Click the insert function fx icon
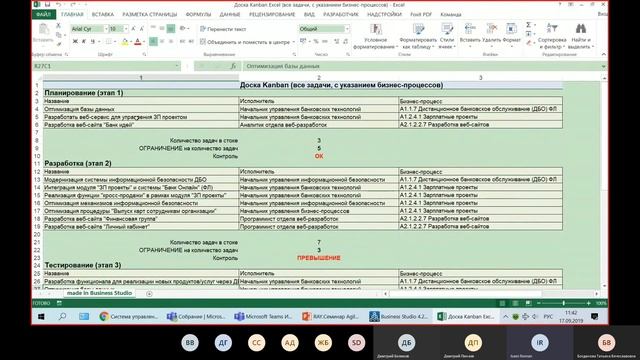Viewport: 640px width, 360px height. [233, 66]
